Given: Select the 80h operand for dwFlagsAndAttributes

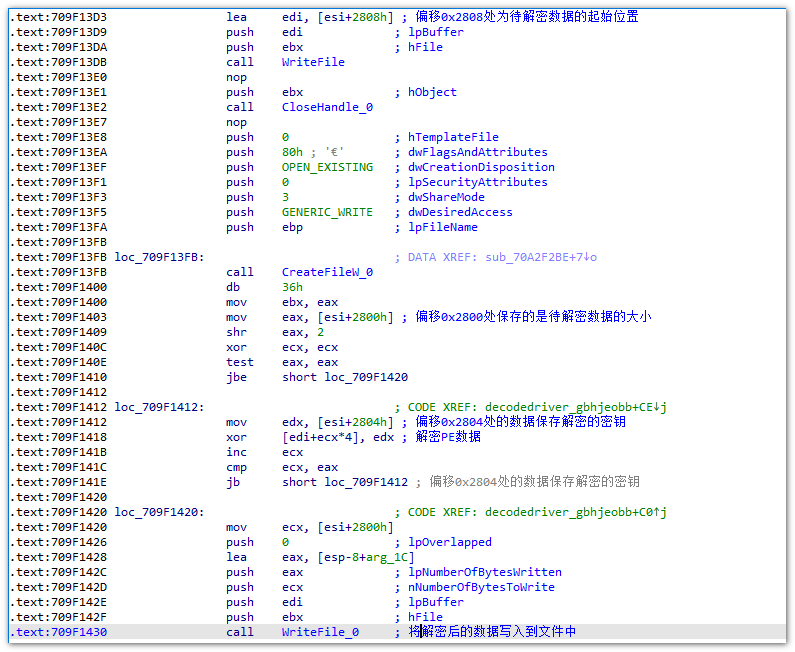Looking at the screenshot, I should pyautogui.click(x=291, y=152).
